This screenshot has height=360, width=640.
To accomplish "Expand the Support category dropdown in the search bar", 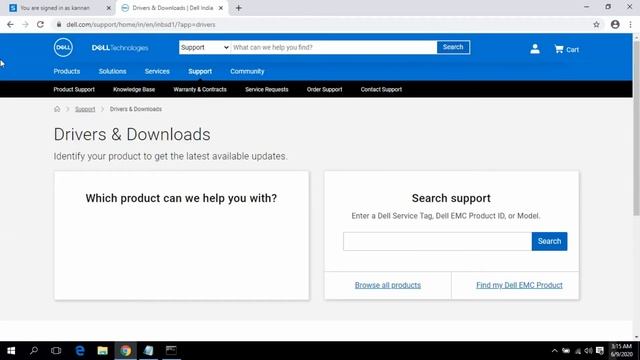I will [204, 47].
